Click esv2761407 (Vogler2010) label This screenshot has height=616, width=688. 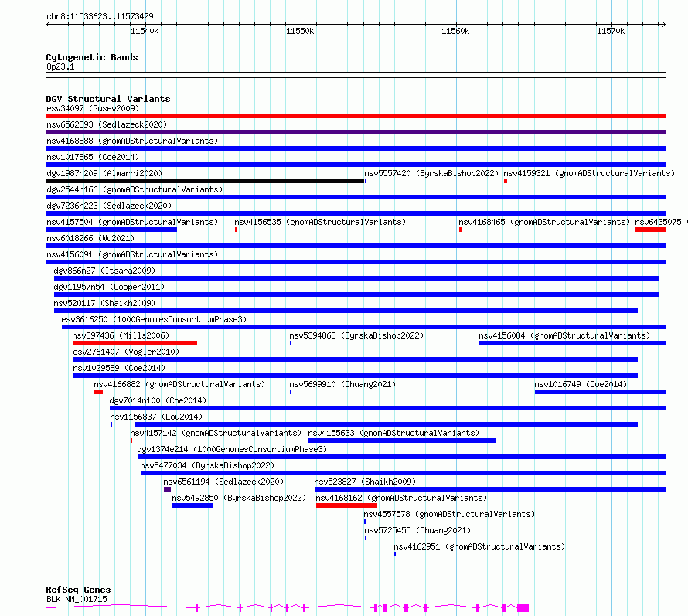126,352
